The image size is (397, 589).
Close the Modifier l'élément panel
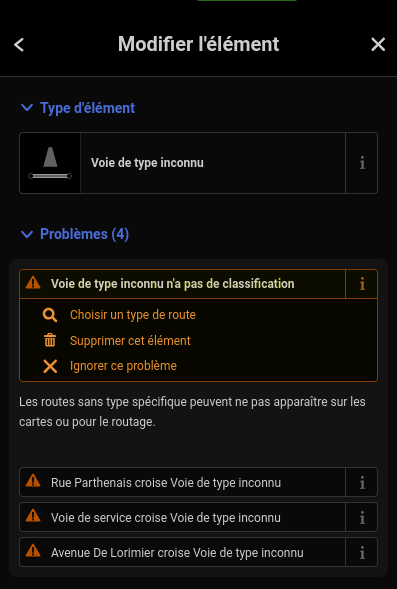(x=378, y=44)
